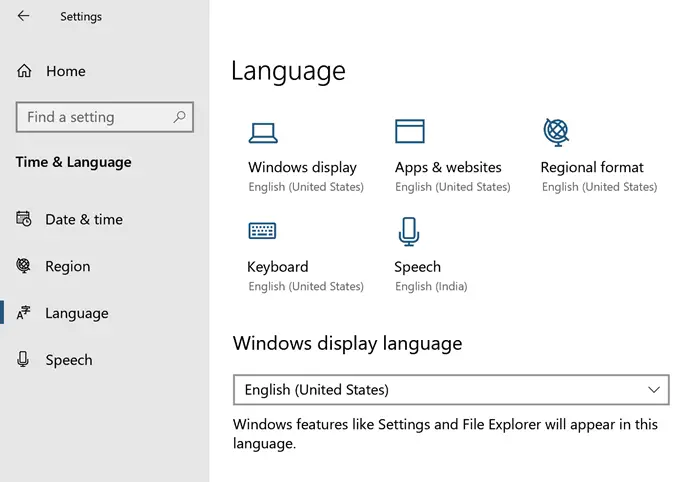Screen dimensions: 700x482
Task: Click the Regional format label
Action: point(592,167)
